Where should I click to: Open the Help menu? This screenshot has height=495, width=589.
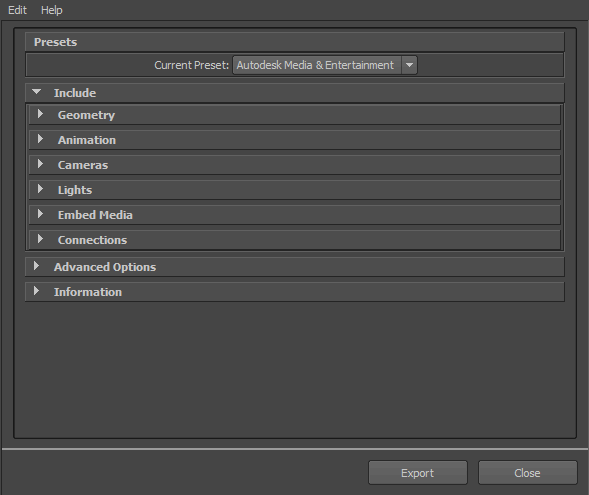[51, 10]
